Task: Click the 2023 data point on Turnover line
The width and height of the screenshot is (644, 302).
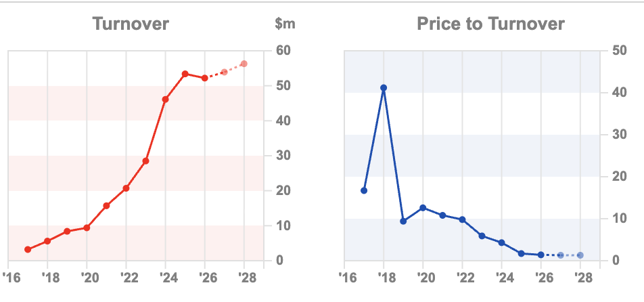Action: [145, 161]
